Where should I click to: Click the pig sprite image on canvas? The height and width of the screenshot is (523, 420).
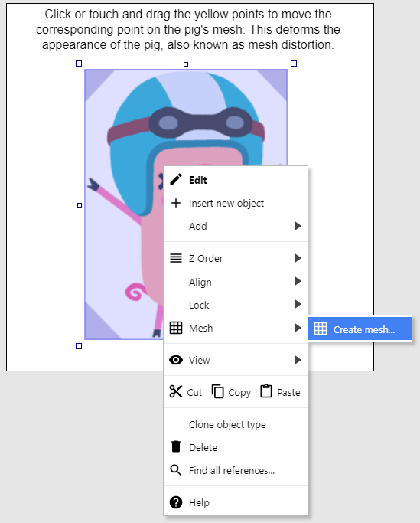click(x=124, y=204)
